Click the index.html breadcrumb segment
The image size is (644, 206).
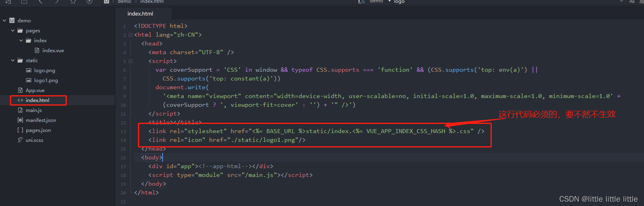pyautogui.click(x=152, y=2)
